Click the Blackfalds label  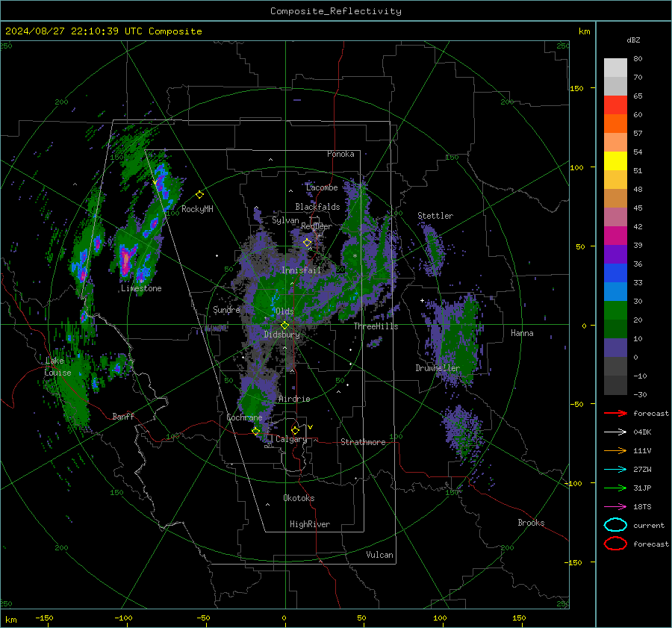(x=317, y=207)
